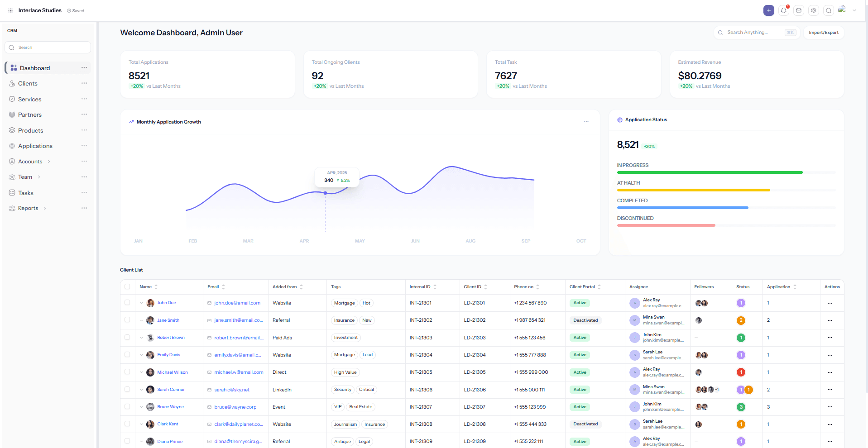Open the app grid icon beside Interlace Studies
Screen dimensions: 868x448
click(x=10, y=10)
